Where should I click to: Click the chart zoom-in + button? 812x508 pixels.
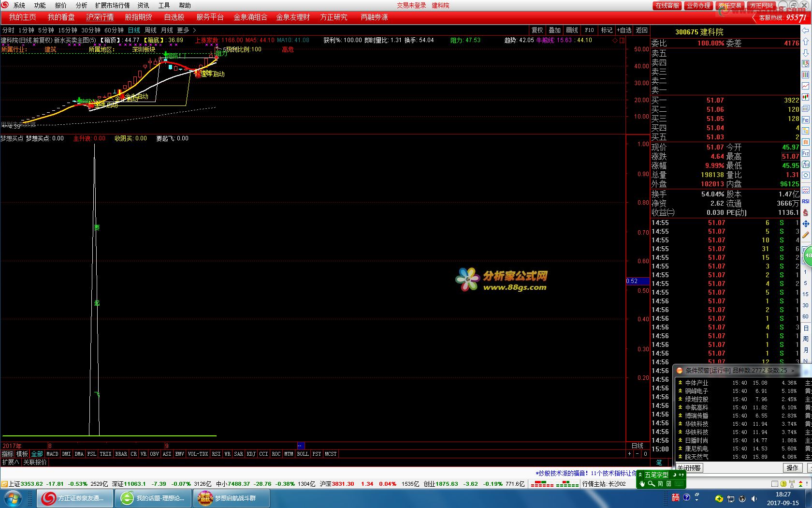(x=629, y=454)
